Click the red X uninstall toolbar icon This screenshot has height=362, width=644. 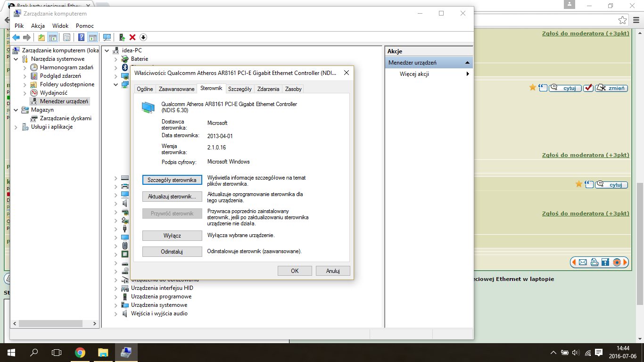pos(132,37)
